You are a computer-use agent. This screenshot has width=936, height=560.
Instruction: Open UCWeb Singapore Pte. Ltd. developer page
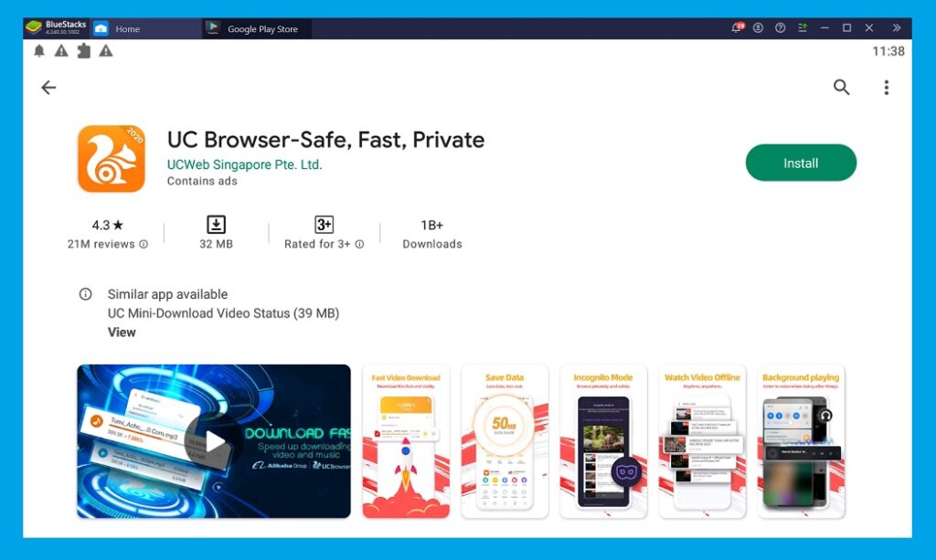pos(244,164)
